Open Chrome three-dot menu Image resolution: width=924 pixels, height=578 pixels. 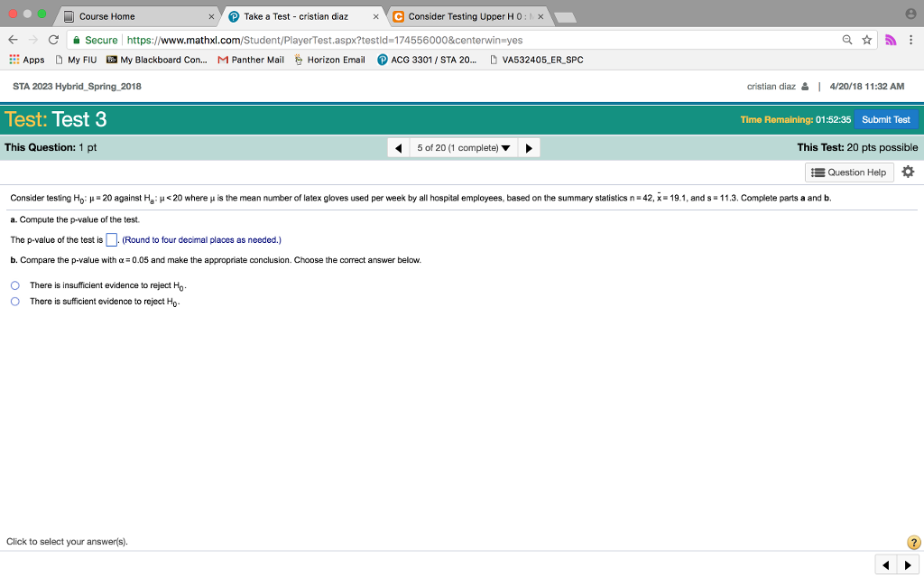point(910,40)
